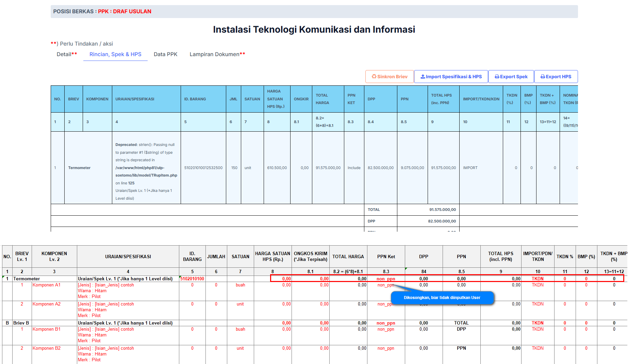
Task: Click the printer icon in Export HPS
Action: pyautogui.click(x=543, y=77)
